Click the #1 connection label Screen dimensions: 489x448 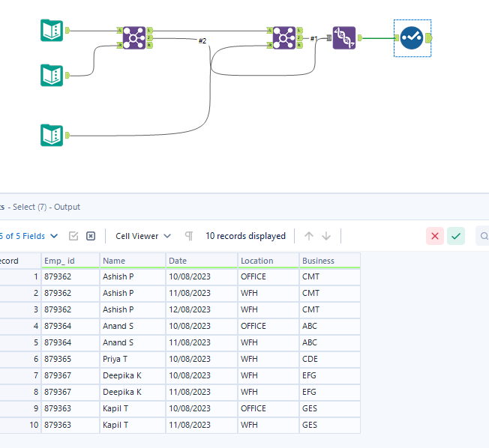313,39
